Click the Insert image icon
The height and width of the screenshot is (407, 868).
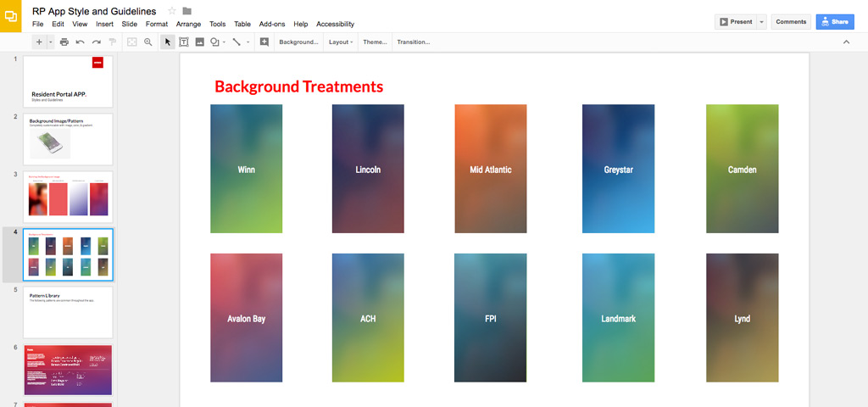(200, 42)
